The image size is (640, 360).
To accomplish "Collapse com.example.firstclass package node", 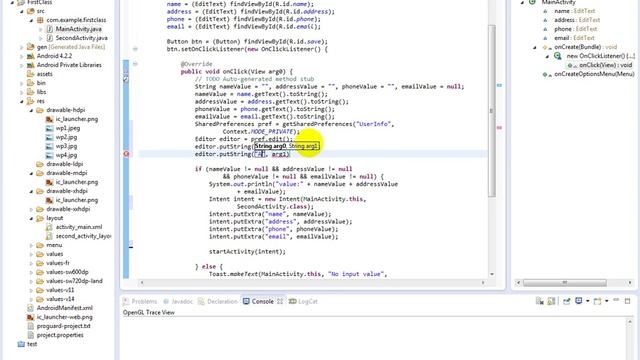I will point(31,20).
